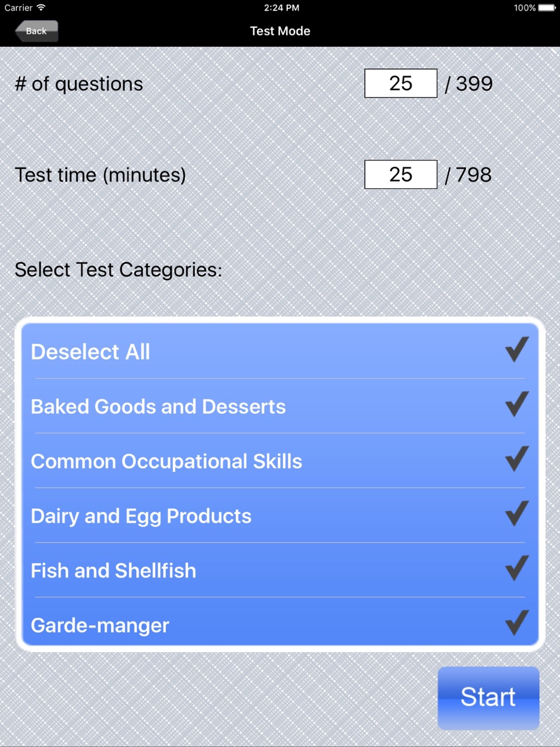
Task: Uncheck Common Occupational Skills checkmark
Action: [516, 459]
